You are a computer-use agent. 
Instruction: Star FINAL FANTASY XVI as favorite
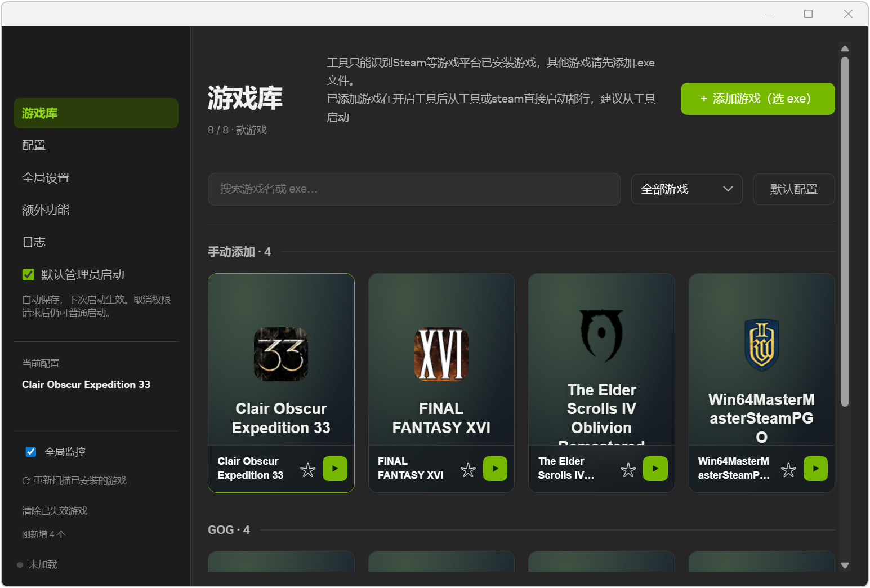tap(468, 469)
